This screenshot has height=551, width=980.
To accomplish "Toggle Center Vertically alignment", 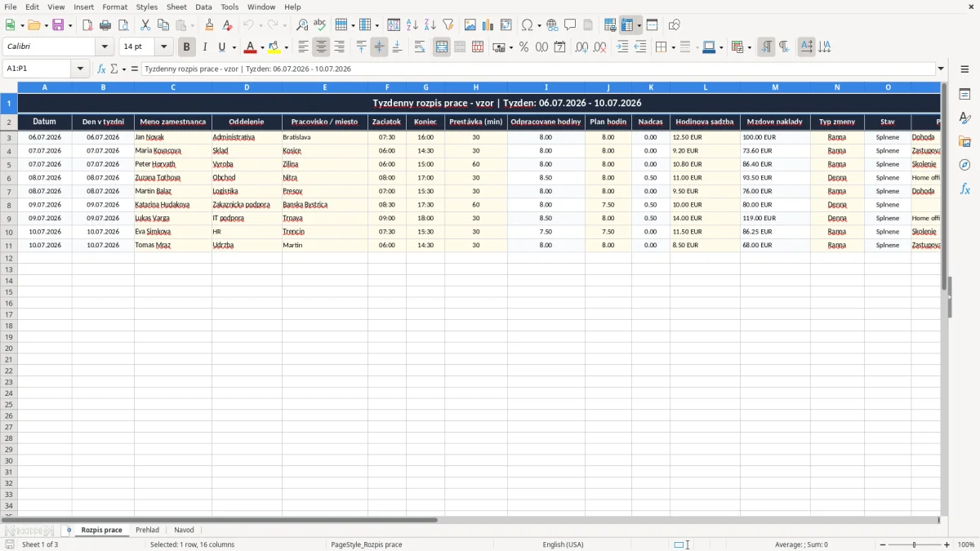I will click(379, 47).
